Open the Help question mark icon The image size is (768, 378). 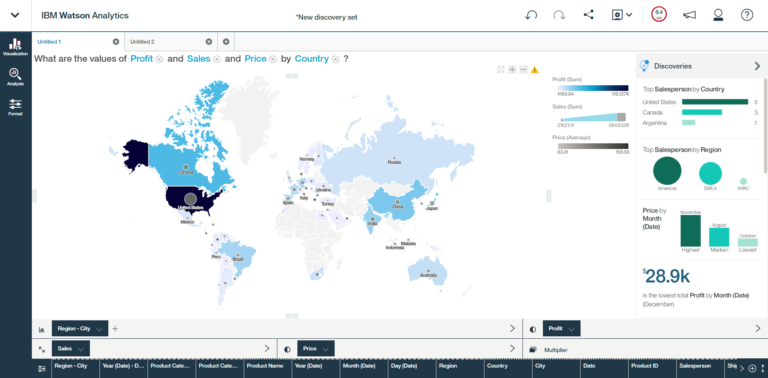click(x=746, y=15)
